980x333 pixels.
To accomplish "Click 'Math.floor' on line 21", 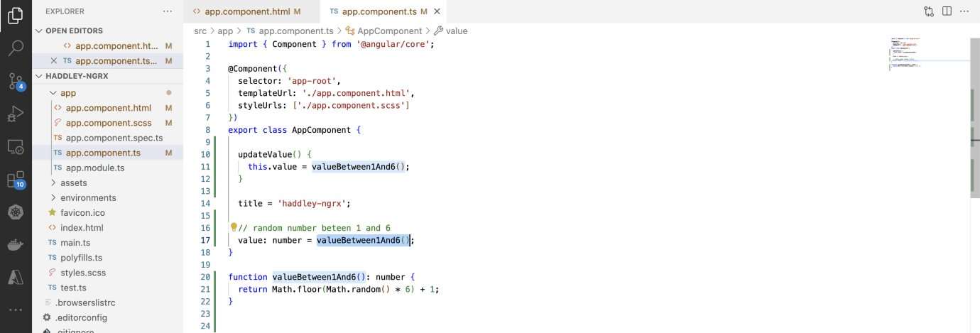I will (x=296, y=290).
